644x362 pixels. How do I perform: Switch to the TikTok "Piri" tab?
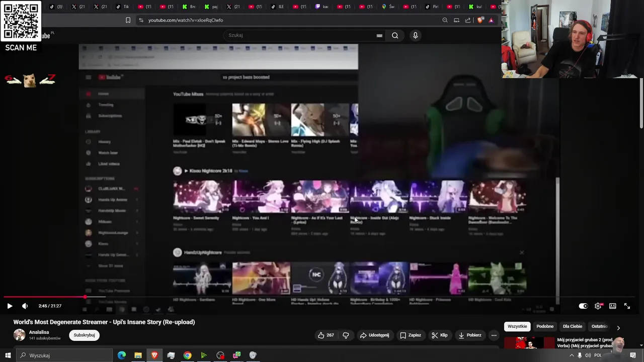[433, 7]
